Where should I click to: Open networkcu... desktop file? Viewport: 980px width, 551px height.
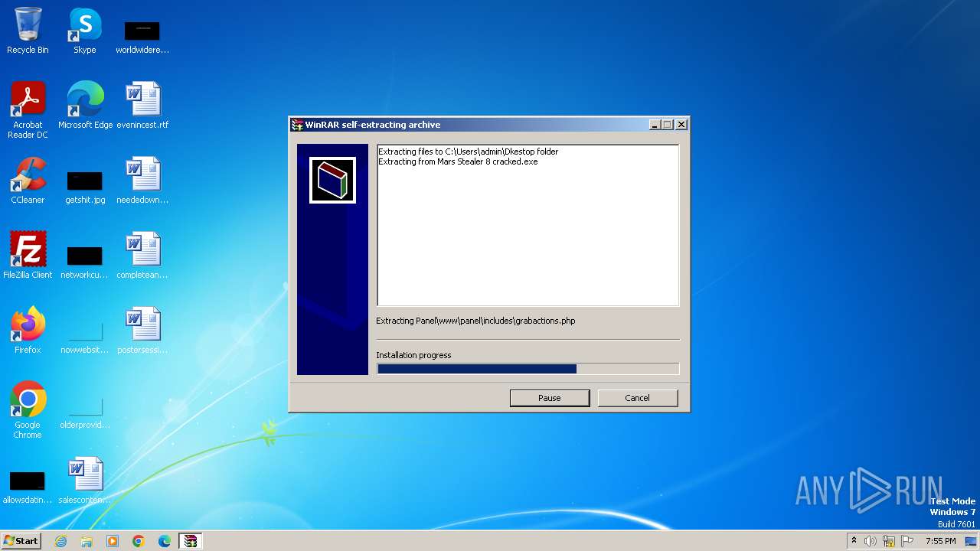[84, 262]
